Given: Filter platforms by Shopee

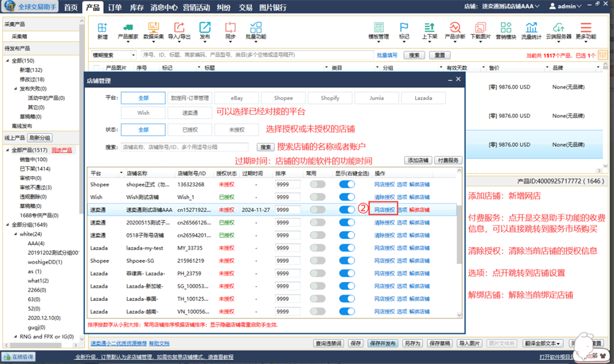Looking at the screenshot, I should point(283,98).
